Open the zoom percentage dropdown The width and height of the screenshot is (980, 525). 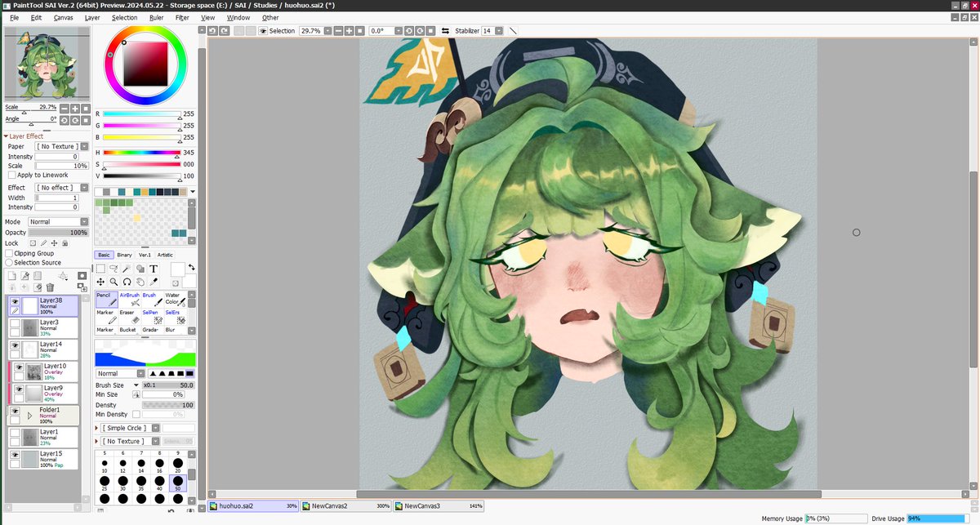[x=326, y=30]
